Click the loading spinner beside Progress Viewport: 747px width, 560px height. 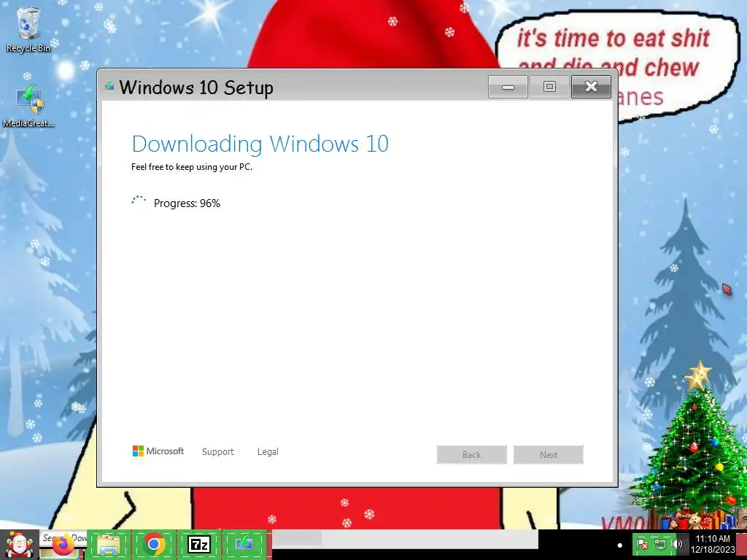139,201
